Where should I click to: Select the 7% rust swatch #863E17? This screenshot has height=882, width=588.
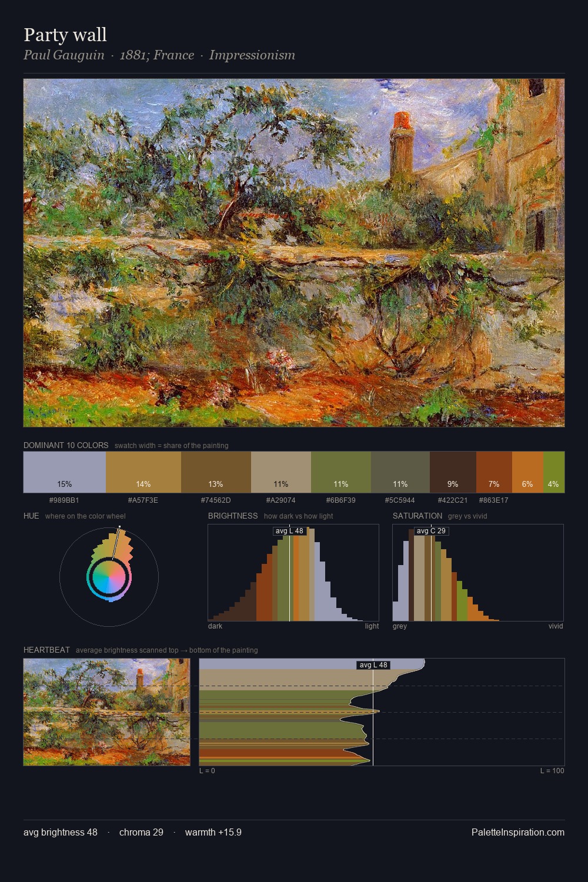tap(494, 472)
